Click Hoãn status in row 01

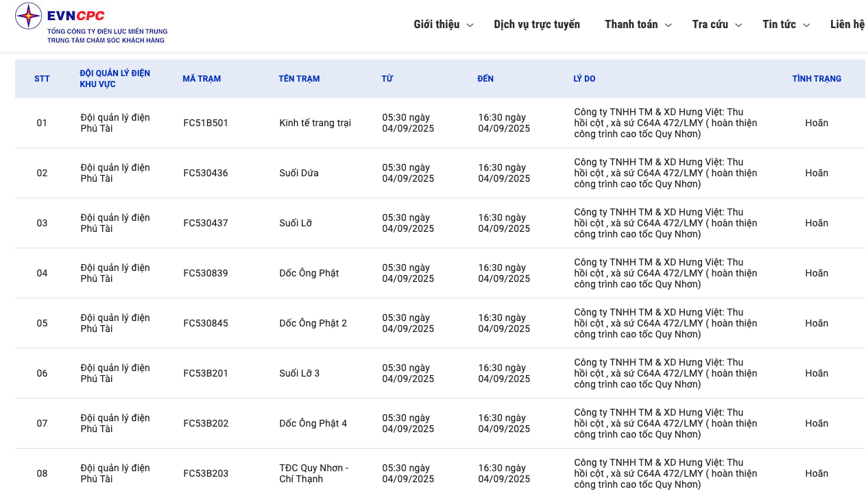[x=817, y=123]
